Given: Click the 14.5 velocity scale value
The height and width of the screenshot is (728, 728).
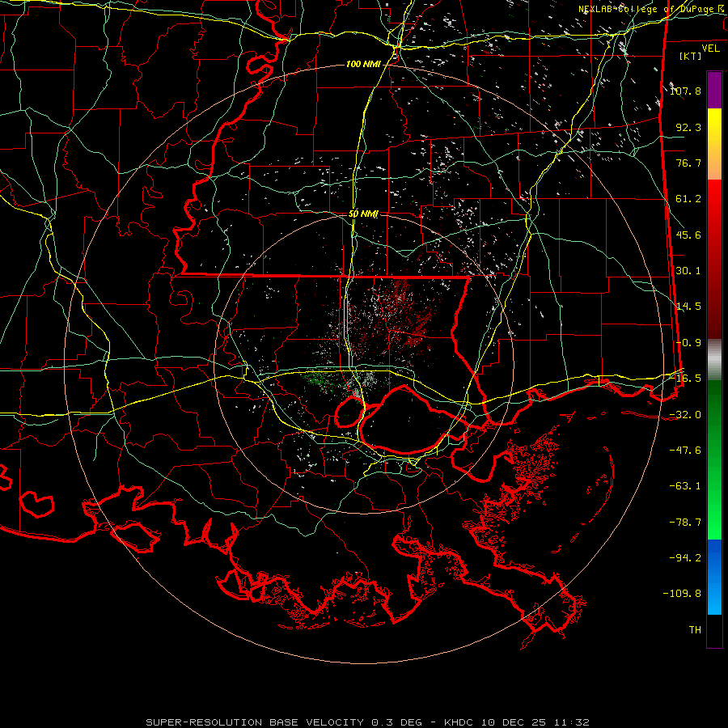Looking at the screenshot, I should [688, 307].
